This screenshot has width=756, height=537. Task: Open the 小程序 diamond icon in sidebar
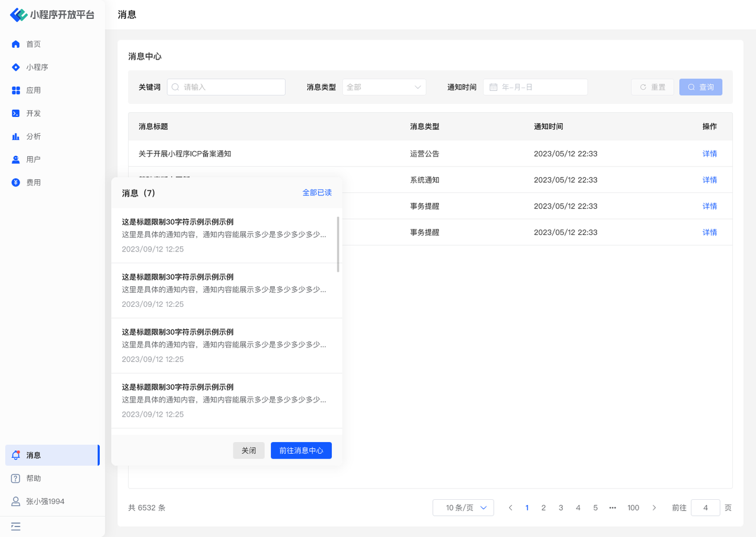click(16, 67)
